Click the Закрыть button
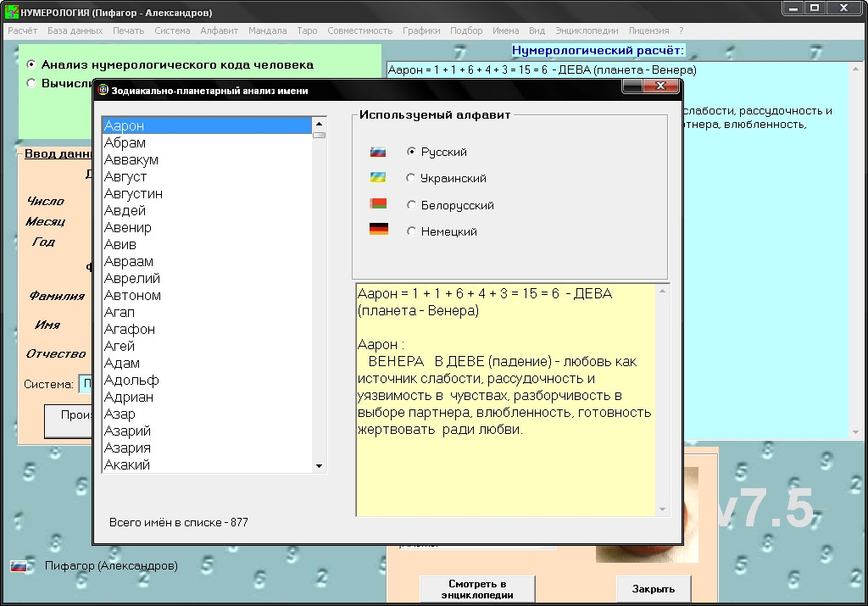The image size is (868, 606). click(x=654, y=589)
